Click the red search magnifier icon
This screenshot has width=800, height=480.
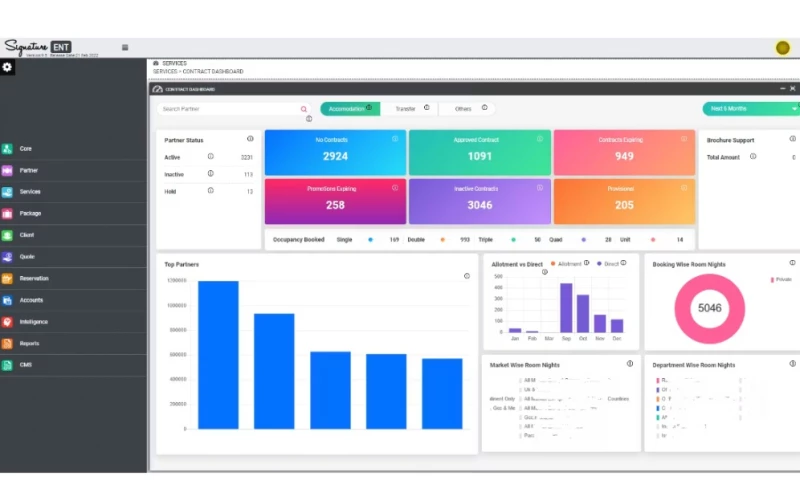click(x=304, y=109)
